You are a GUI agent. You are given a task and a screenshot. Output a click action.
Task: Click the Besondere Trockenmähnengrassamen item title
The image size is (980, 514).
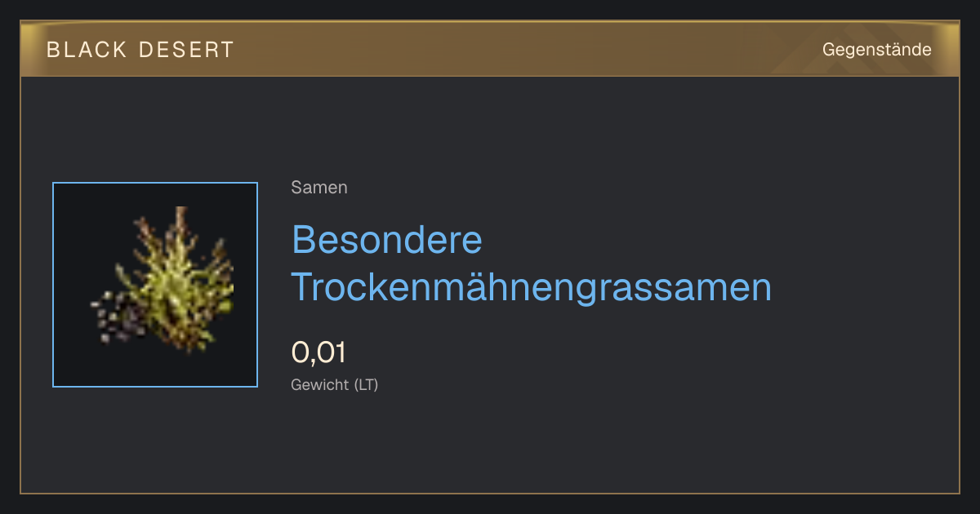coord(532,263)
